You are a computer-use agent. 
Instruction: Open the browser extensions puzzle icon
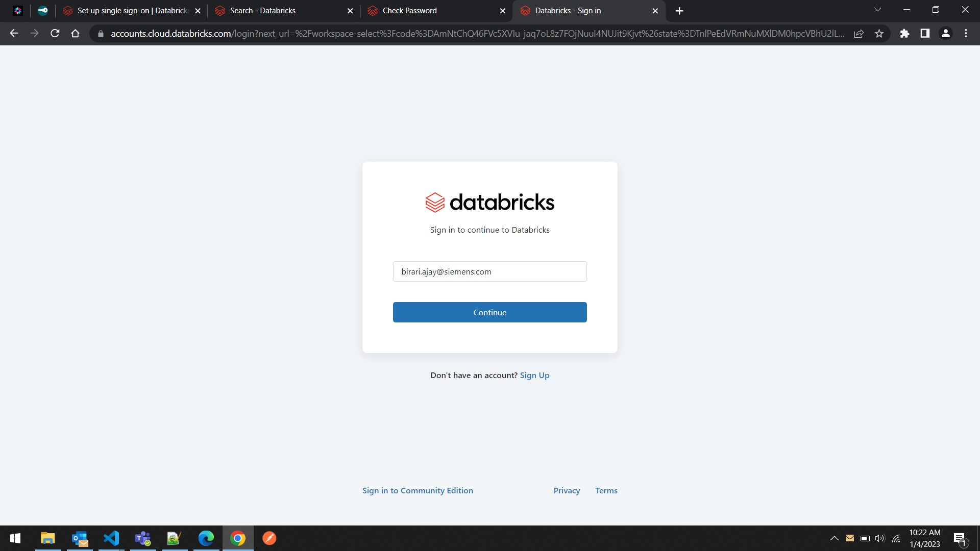(905, 33)
